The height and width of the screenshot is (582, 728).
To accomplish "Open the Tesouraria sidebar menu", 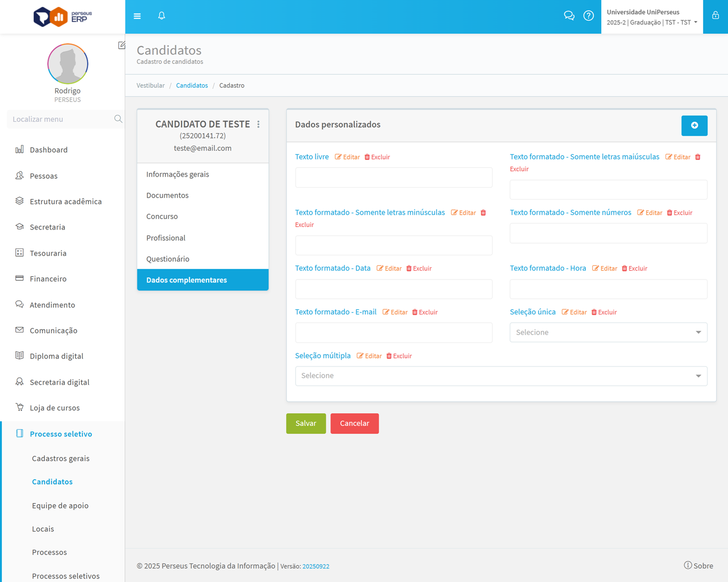I will (x=48, y=253).
